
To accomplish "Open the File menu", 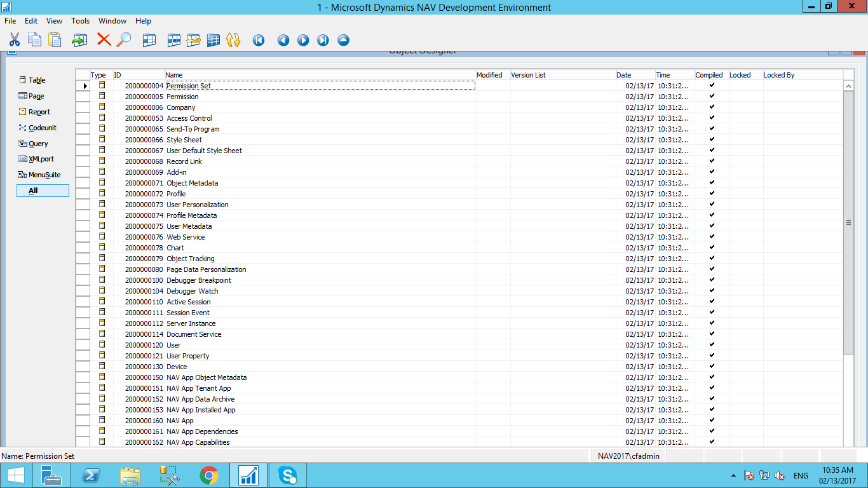I will click(x=10, y=21).
